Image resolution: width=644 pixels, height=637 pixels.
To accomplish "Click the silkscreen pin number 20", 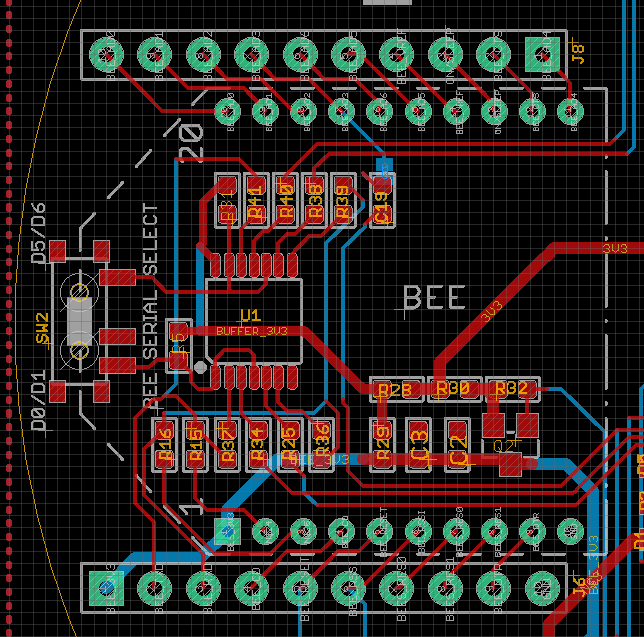I will (x=191, y=142).
